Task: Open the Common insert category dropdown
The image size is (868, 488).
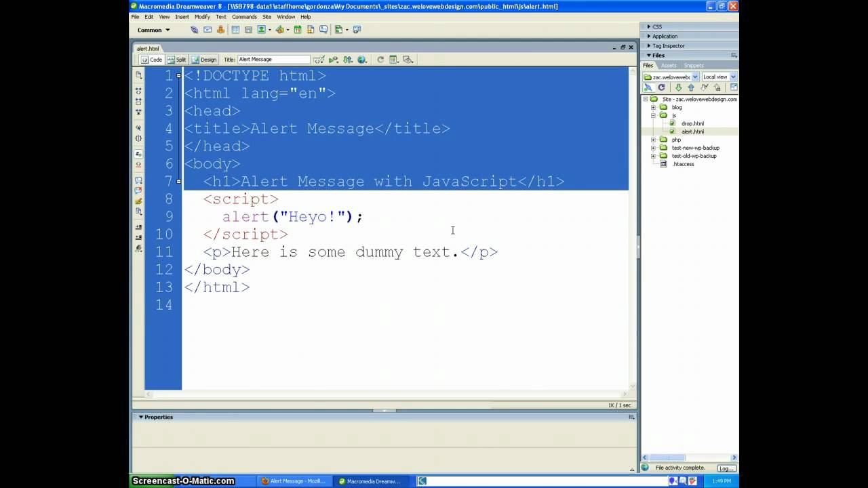Action: (154, 30)
